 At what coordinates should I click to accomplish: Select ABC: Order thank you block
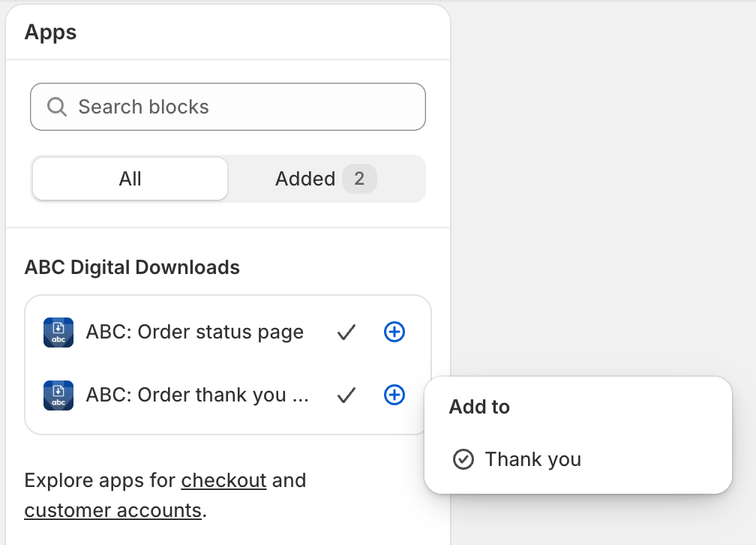197,395
